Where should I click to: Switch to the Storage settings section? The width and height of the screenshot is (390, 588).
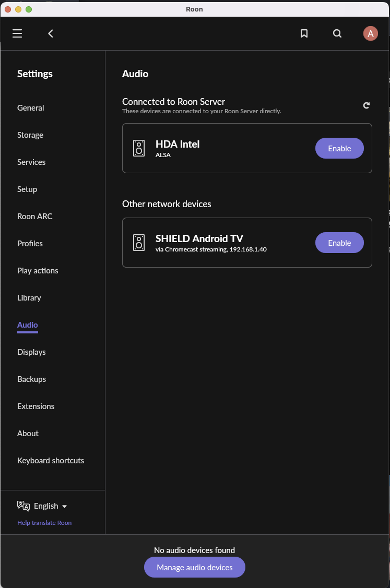tap(30, 135)
